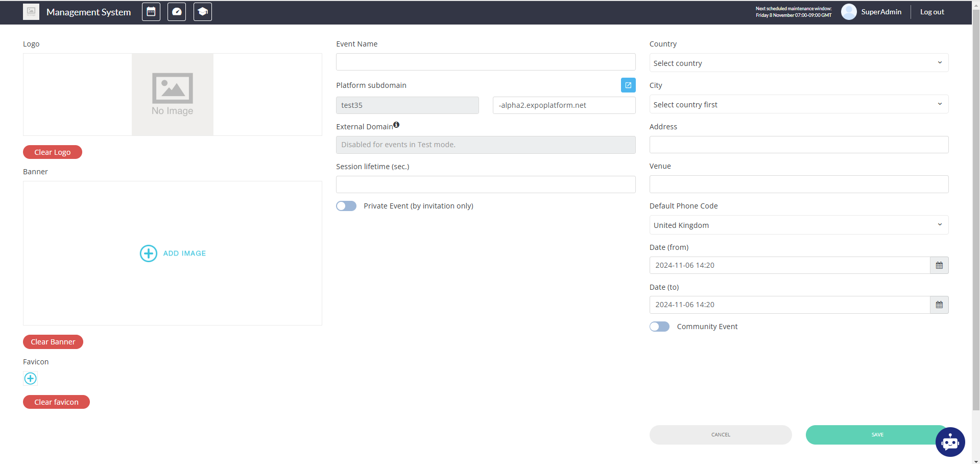Click the graduation cap icon in navbar
980x464 pixels.
click(x=203, y=12)
